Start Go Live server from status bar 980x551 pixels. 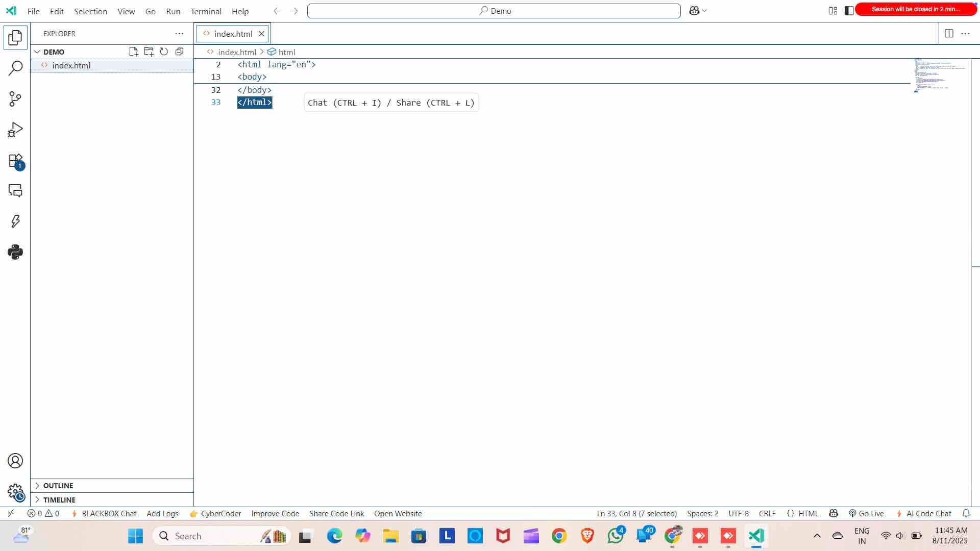tap(866, 513)
